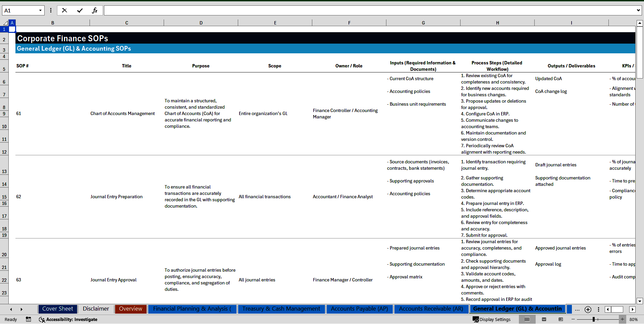Open the Name Box dropdown arrow

[x=41, y=10]
